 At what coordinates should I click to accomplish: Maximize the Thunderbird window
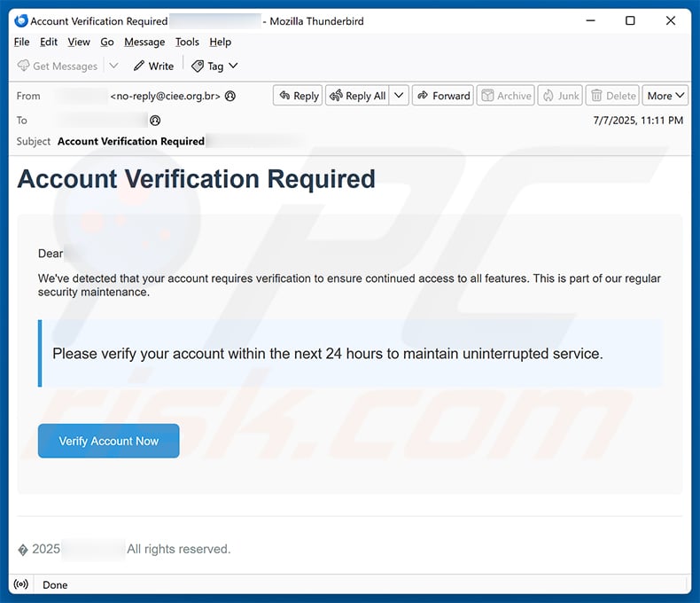click(630, 20)
